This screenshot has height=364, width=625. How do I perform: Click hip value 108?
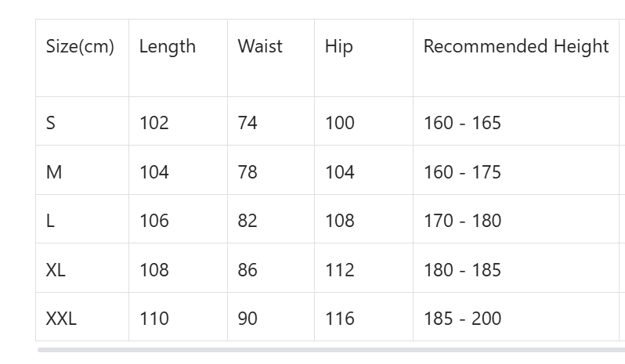[339, 221]
